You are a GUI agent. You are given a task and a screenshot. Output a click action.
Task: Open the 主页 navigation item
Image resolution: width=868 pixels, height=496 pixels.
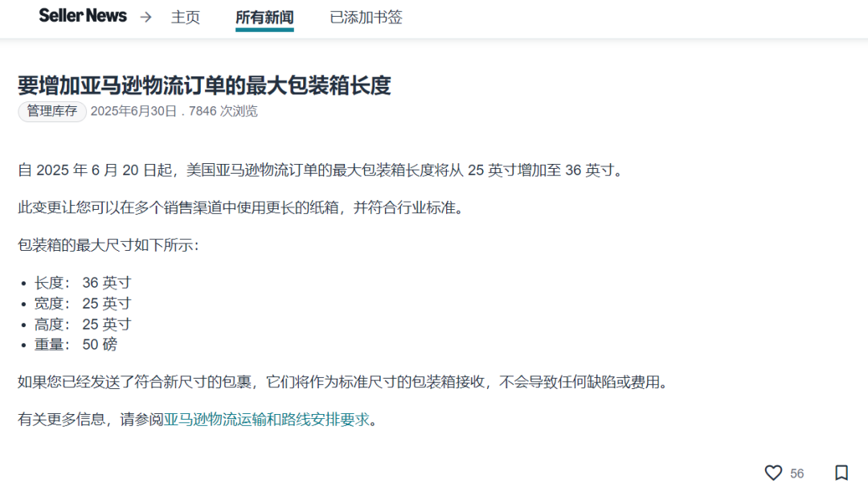click(185, 17)
